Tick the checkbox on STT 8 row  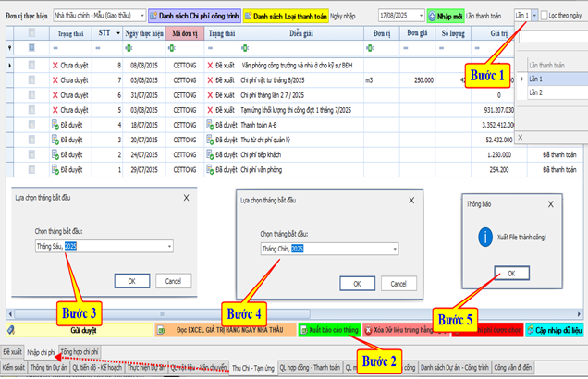point(32,66)
